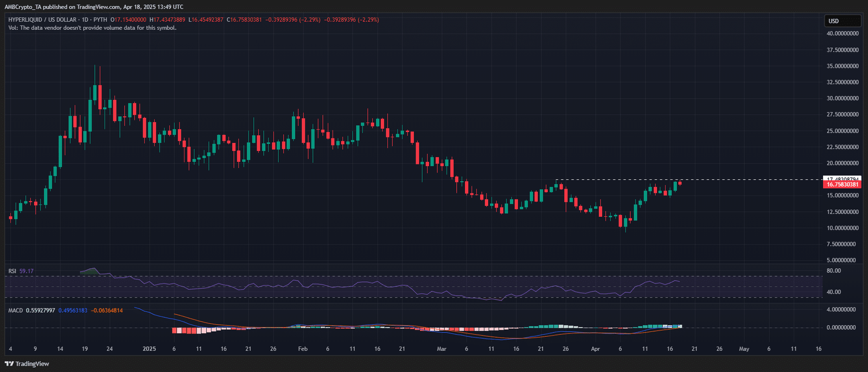
Task: Click the purple RSI value 59.17
Action: tap(26, 271)
